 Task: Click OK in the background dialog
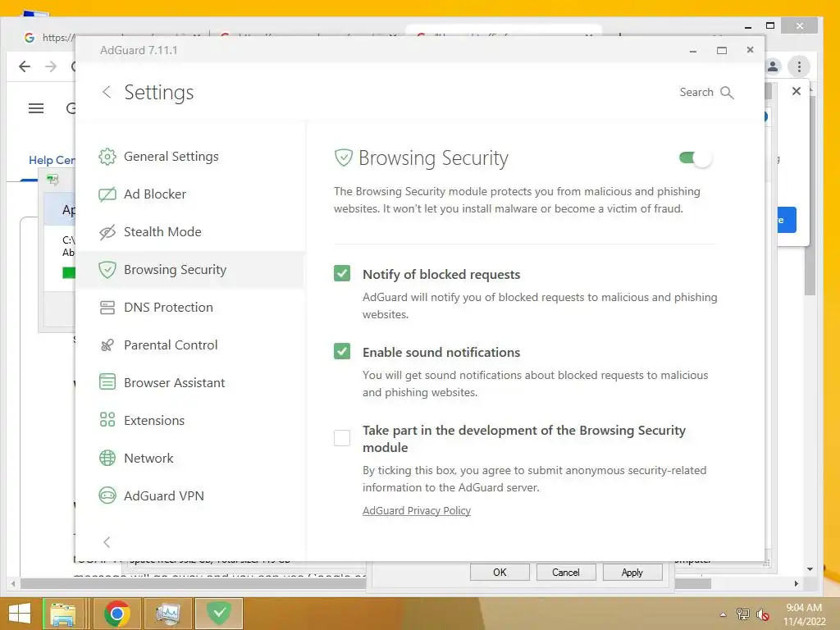click(500, 572)
